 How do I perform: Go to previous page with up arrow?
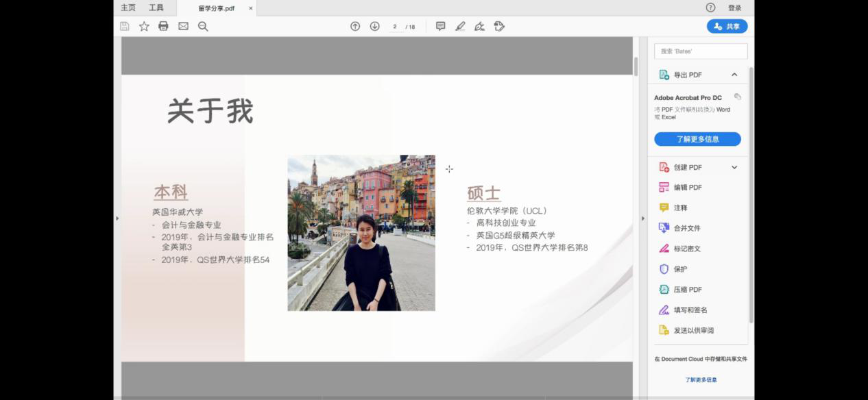click(x=355, y=26)
